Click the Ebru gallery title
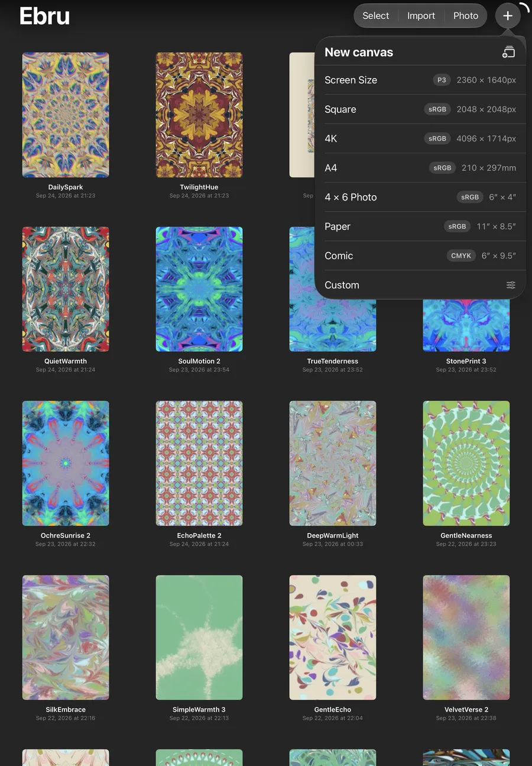532x766 pixels. click(x=44, y=16)
